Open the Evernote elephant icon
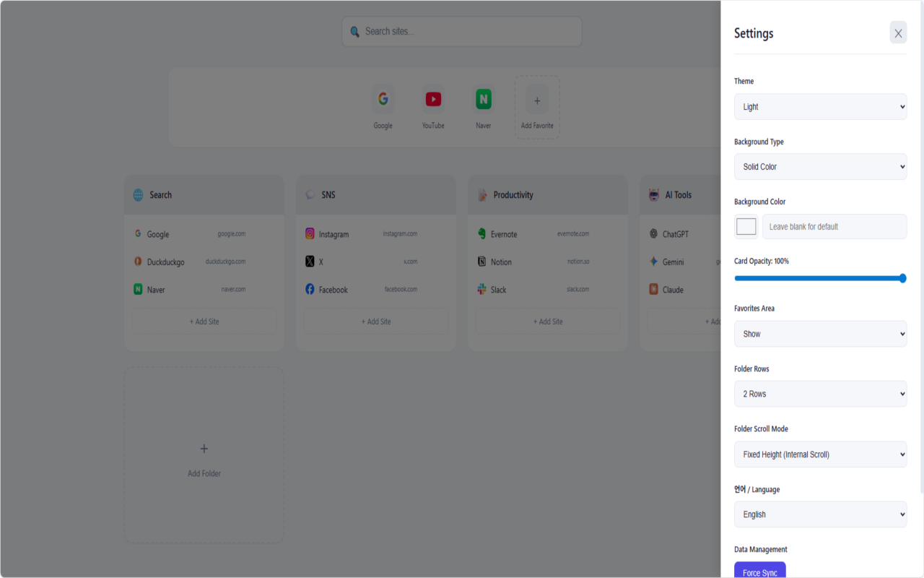 click(x=481, y=233)
